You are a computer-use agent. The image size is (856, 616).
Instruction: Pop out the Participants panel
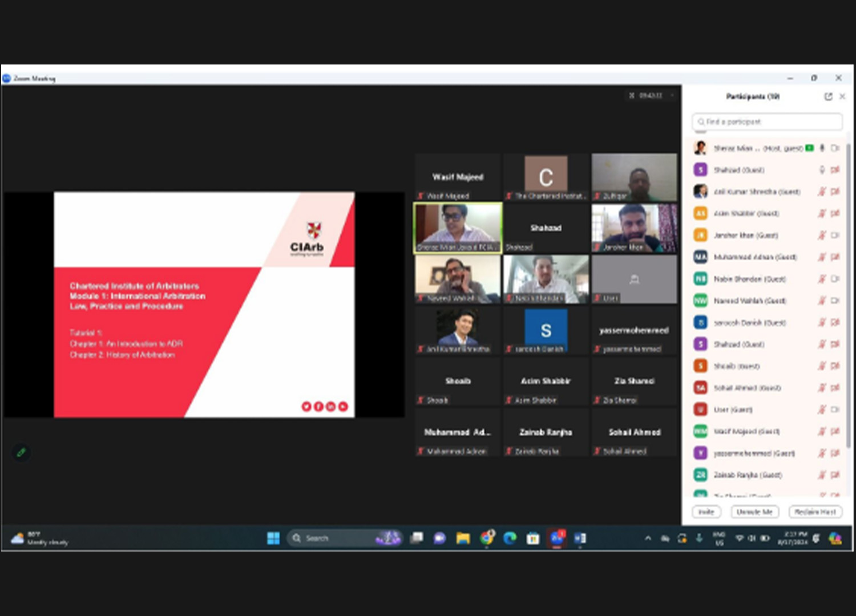828,96
